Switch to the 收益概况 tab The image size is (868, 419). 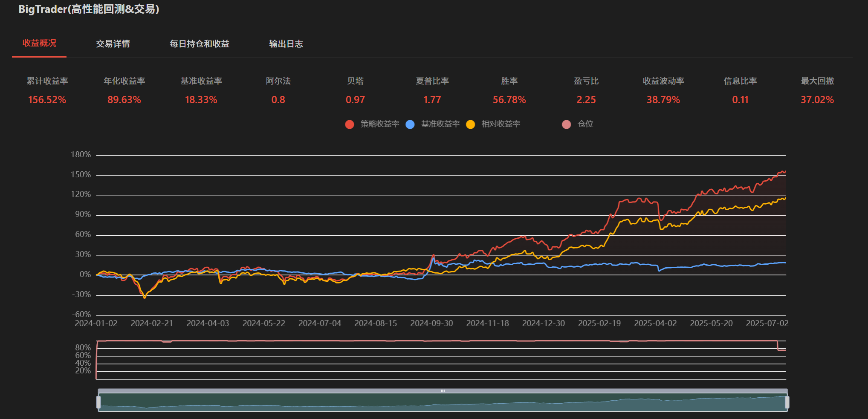(x=39, y=43)
